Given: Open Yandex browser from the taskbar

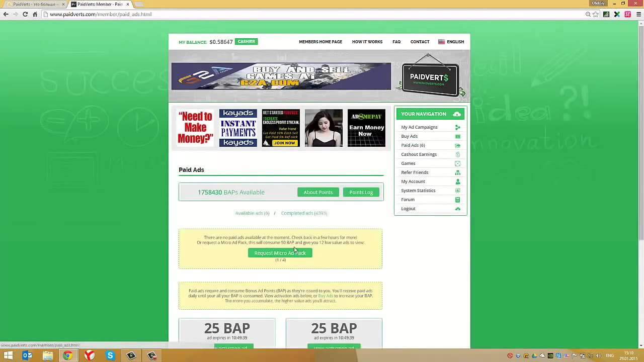Looking at the screenshot, I should click(89, 355).
